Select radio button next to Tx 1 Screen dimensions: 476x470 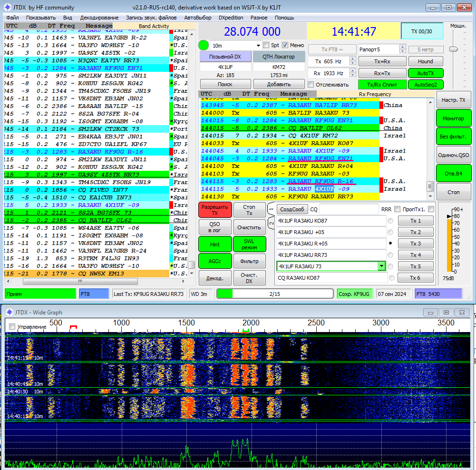click(x=390, y=221)
